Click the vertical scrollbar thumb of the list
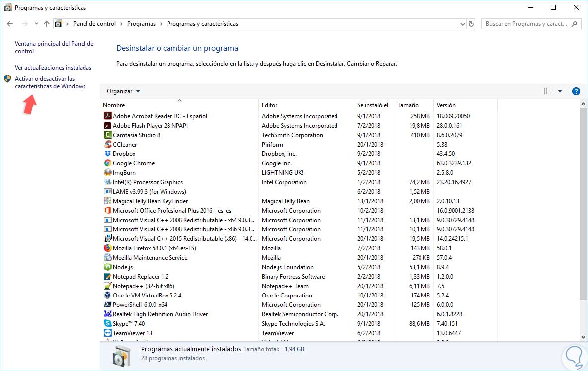Viewport: 588px width, 371px height. click(583, 204)
